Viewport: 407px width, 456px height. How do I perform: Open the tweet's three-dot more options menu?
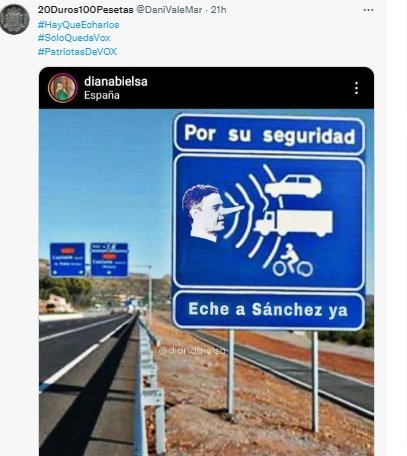(368, 10)
